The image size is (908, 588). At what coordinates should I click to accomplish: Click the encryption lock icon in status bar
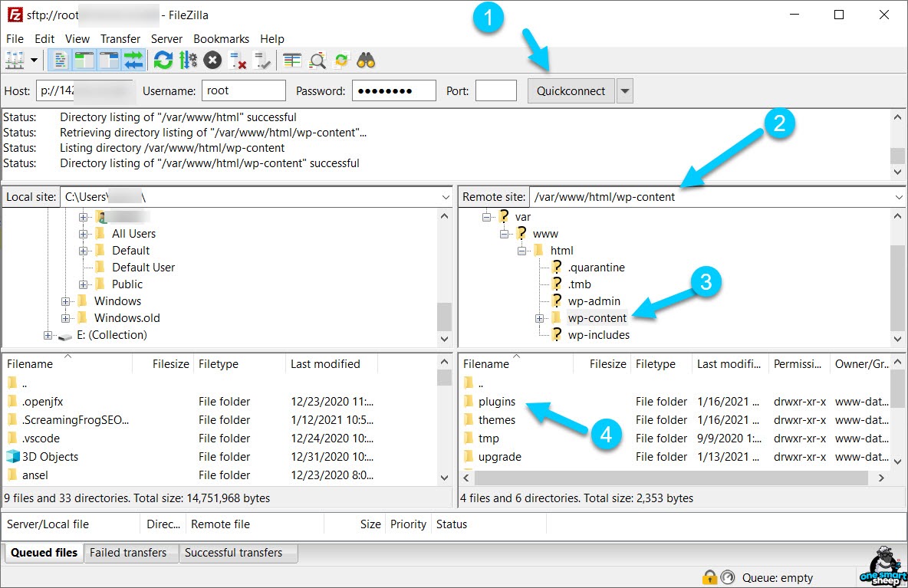coord(709,577)
